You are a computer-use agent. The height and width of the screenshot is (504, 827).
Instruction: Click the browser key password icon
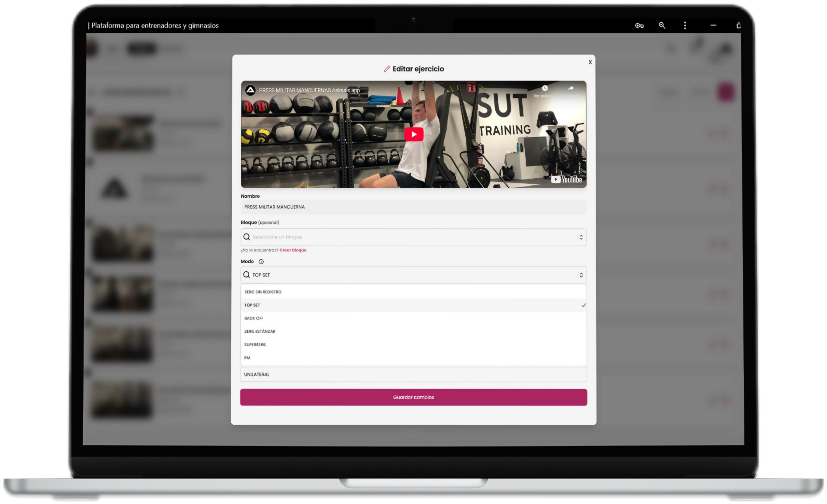coord(639,25)
